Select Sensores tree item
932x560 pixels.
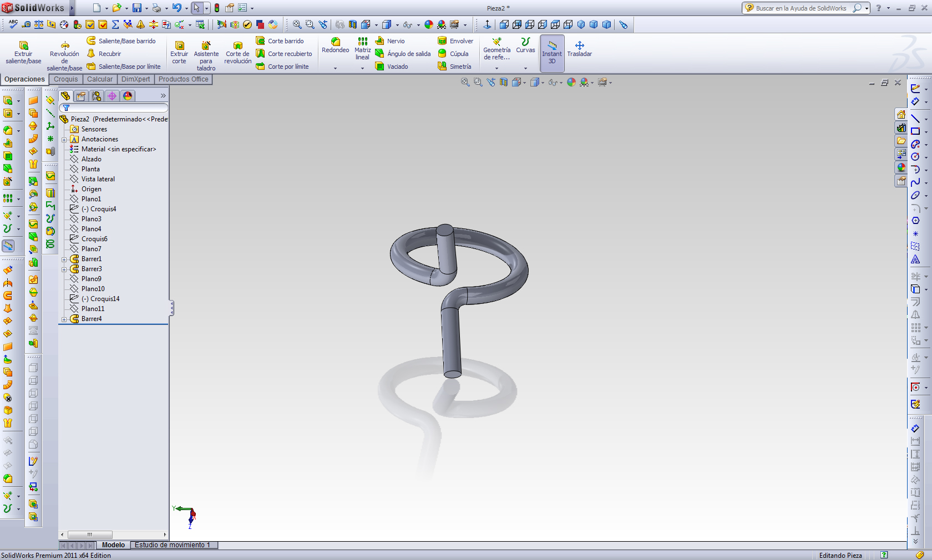(x=89, y=129)
